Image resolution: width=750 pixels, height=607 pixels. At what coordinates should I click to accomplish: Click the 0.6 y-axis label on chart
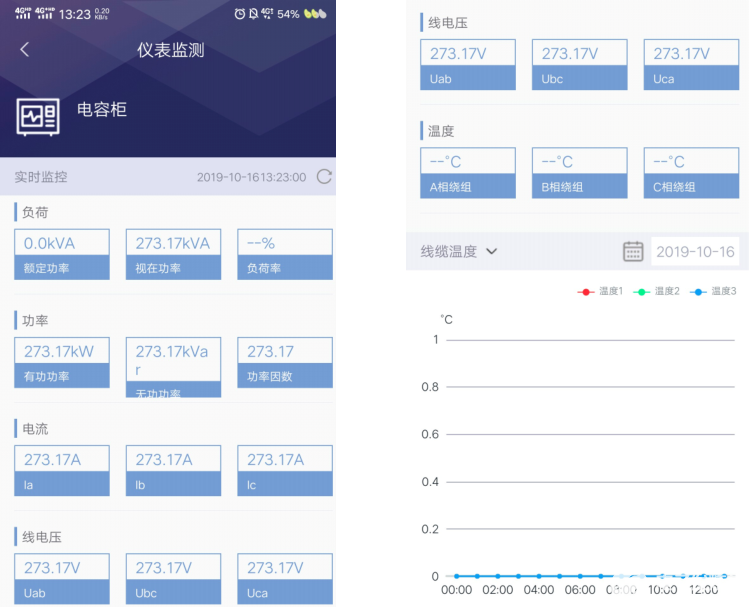[x=430, y=434]
